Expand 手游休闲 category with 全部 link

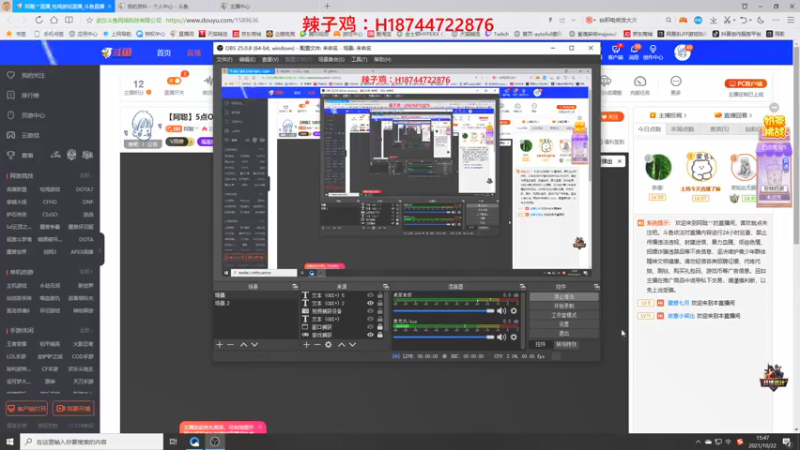tap(85, 331)
